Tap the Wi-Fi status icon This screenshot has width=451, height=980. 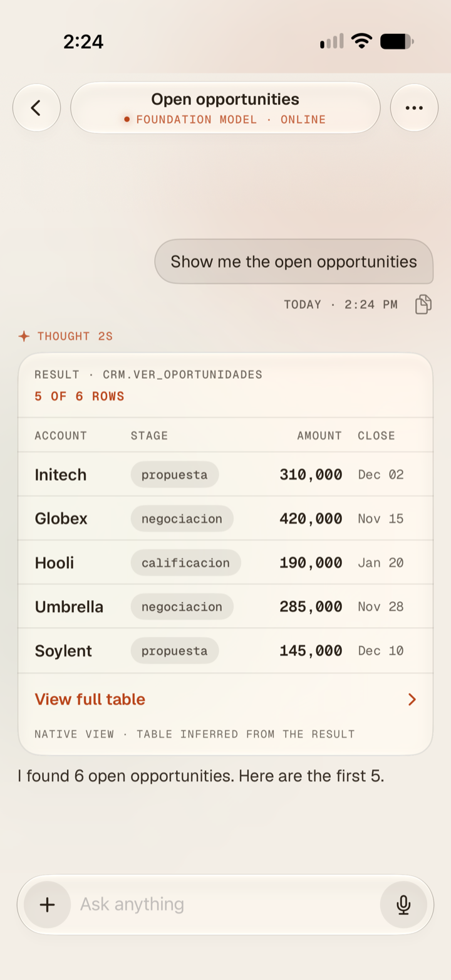(361, 41)
